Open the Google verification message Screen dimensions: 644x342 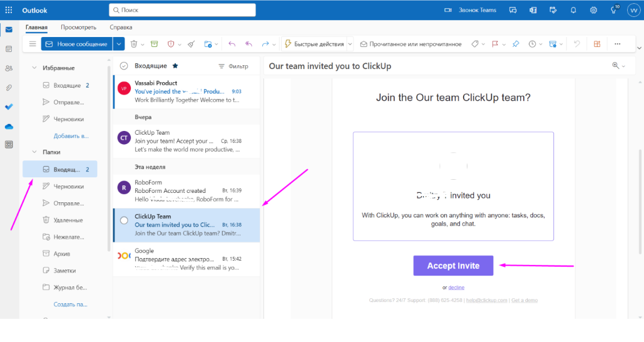[187, 259]
